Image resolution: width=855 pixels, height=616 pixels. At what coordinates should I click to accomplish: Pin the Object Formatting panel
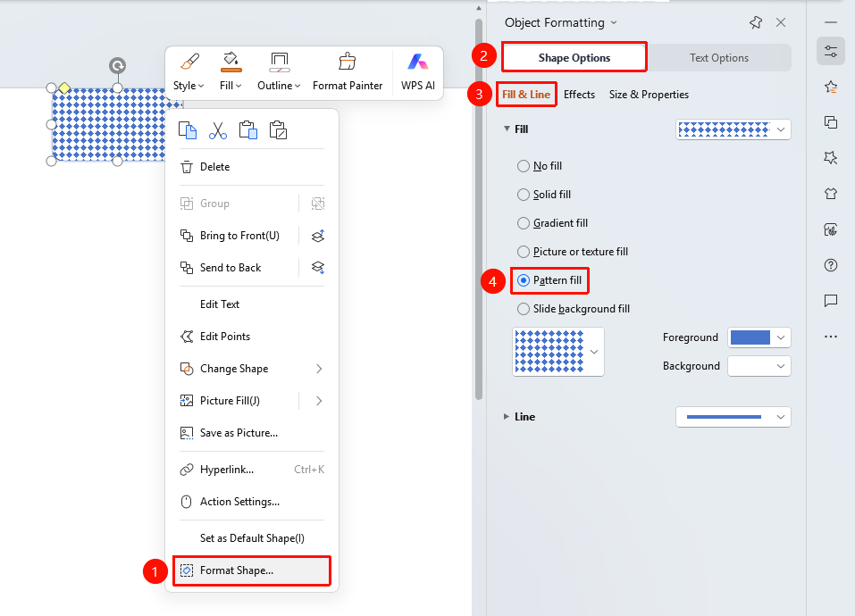point(756,22)
